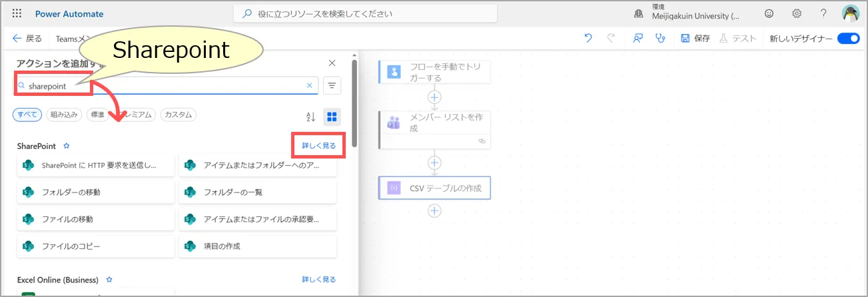This screenshot has width=868, height=297.
Task: Favorite the SharePoint connector star
Action: point(66,146)
